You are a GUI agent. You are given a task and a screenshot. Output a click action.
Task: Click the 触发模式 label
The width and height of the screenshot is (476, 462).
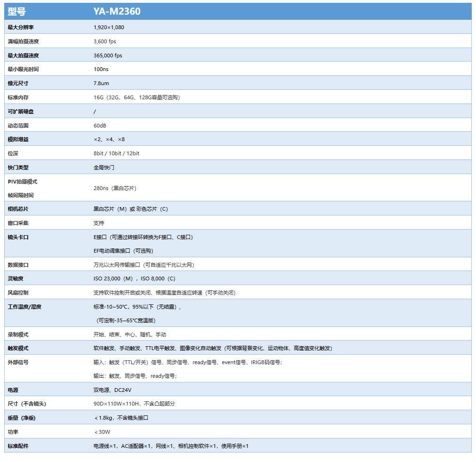click(x=18, y=349)
